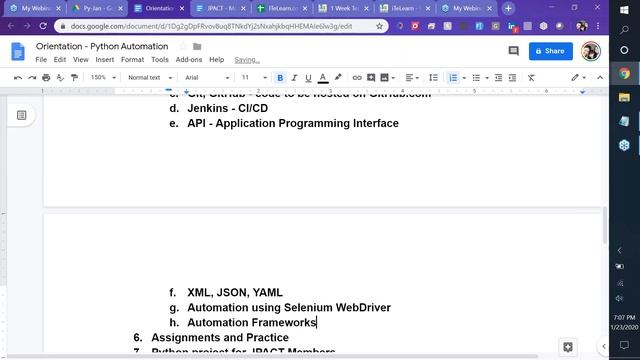
Task: Open the Help menu
Action: pos(217,60)
